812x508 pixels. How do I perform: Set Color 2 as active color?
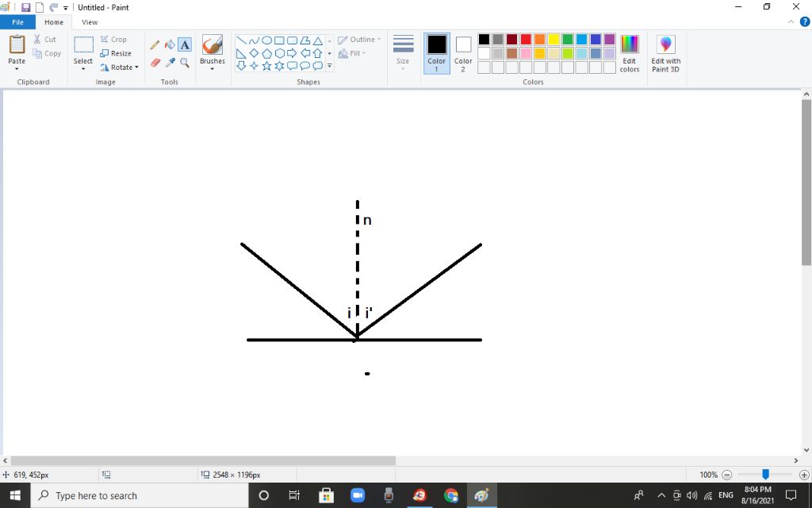click(x=463, y=53)
